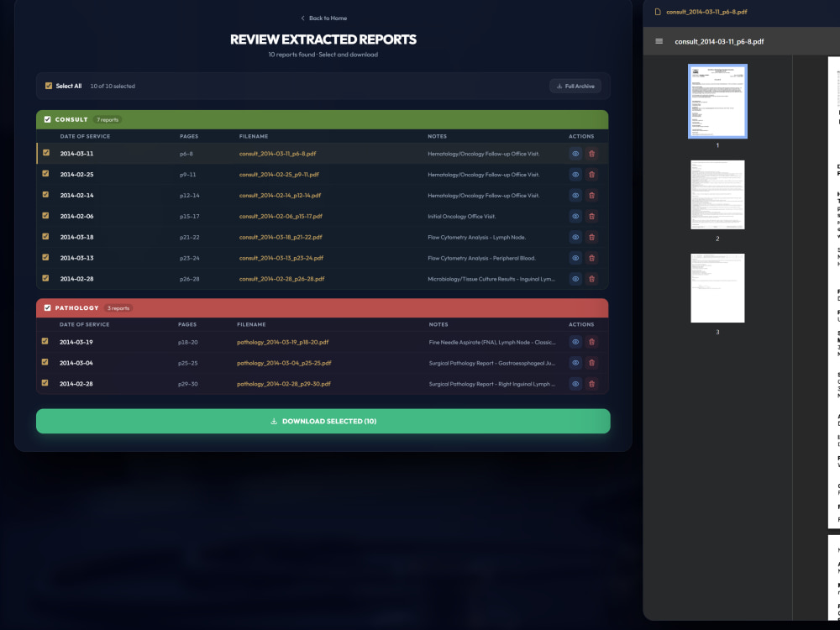Select page 3 thumbnail in PDF viewer
Image resolution: width=840 pixels, height=630 pixels.
click(x=717, y=287)
